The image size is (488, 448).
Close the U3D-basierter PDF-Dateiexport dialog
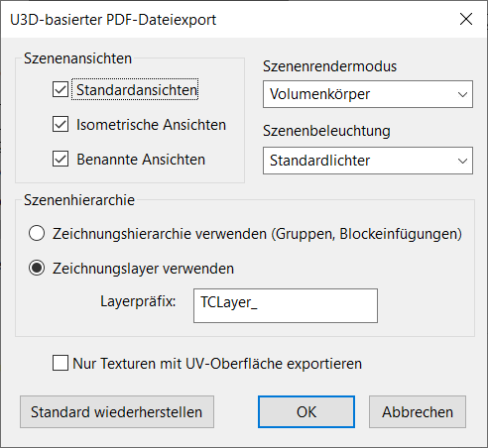(x=466, y=19)
